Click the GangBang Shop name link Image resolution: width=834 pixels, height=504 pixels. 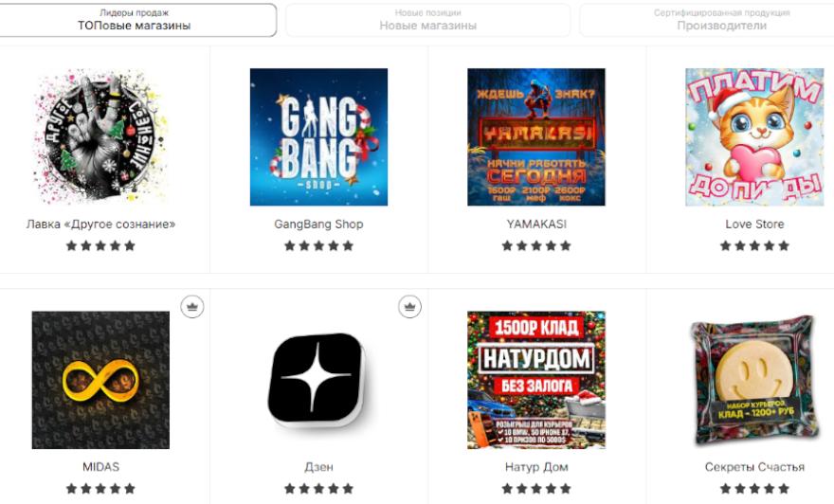[318, 225]
